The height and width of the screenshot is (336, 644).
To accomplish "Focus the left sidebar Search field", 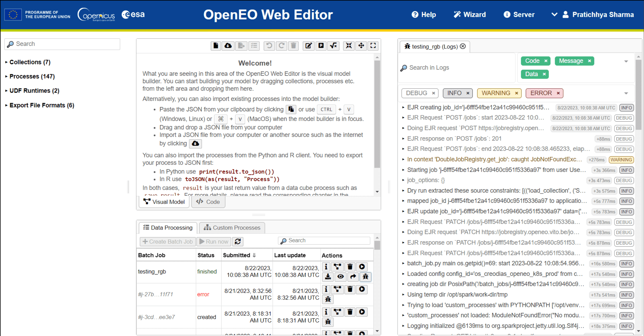I will [x=62, y=44].
